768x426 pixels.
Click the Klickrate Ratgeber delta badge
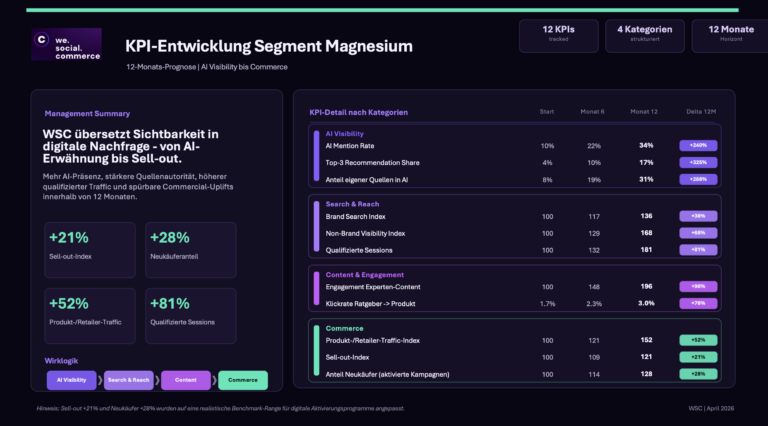click(x=698, y=303)
